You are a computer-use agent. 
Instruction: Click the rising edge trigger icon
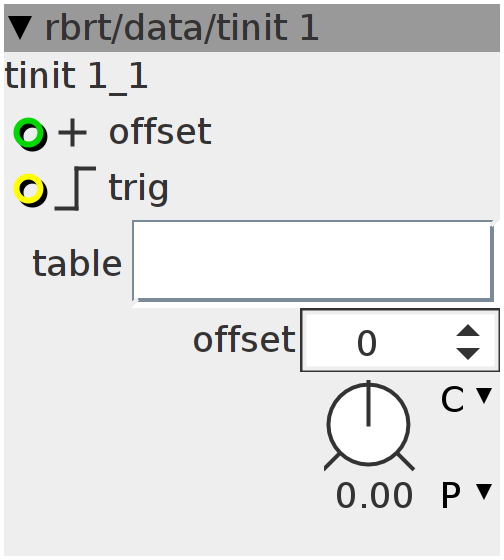coord(75,188)
